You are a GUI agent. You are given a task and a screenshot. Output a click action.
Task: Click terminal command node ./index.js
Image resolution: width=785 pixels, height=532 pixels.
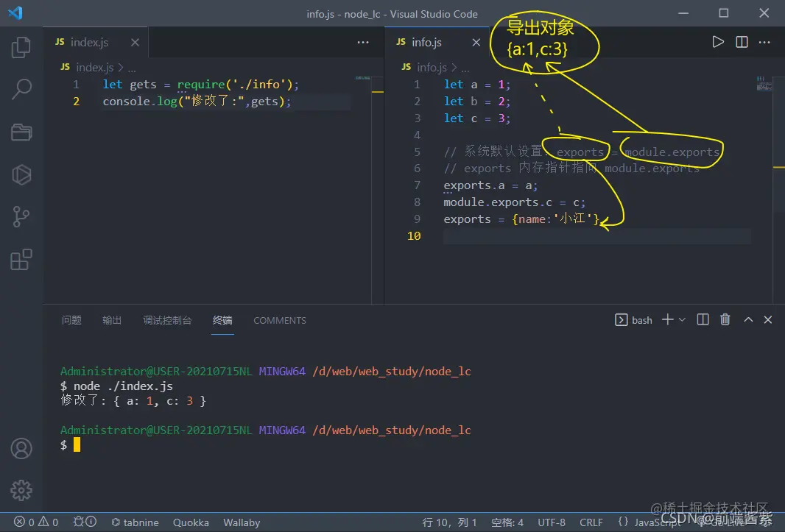coord(123,386)
